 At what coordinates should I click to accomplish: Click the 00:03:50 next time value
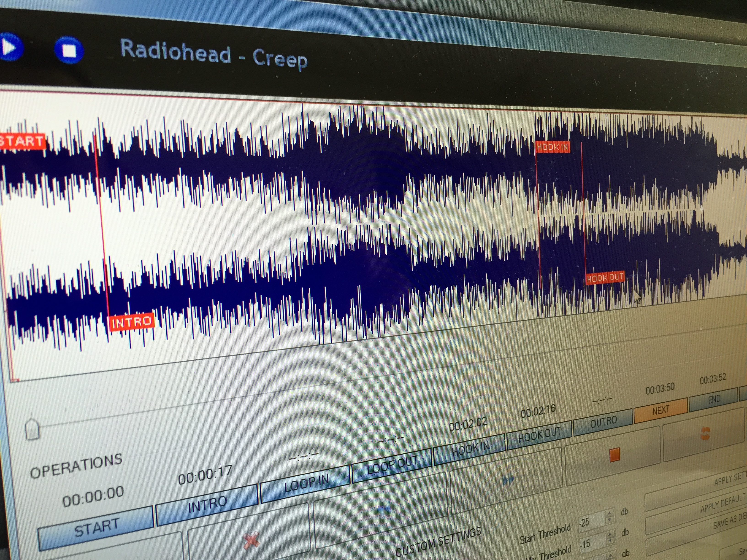tap(660, 389)
